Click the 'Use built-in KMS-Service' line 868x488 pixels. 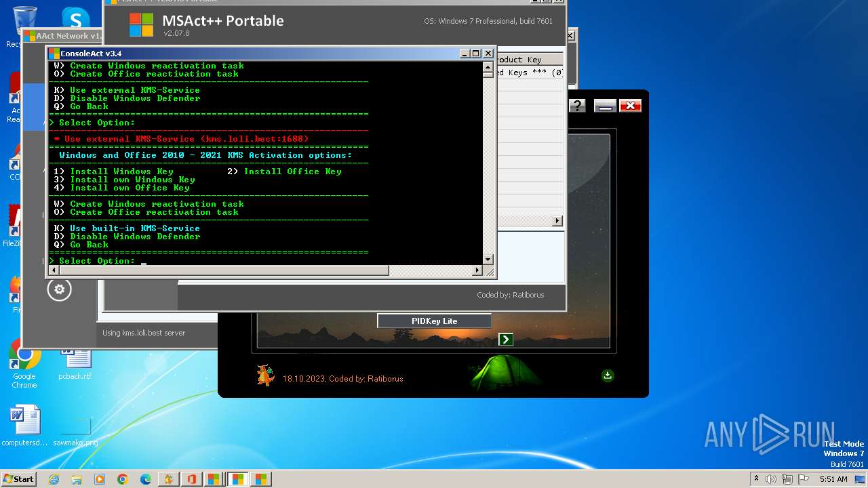[x=127, y=228]
